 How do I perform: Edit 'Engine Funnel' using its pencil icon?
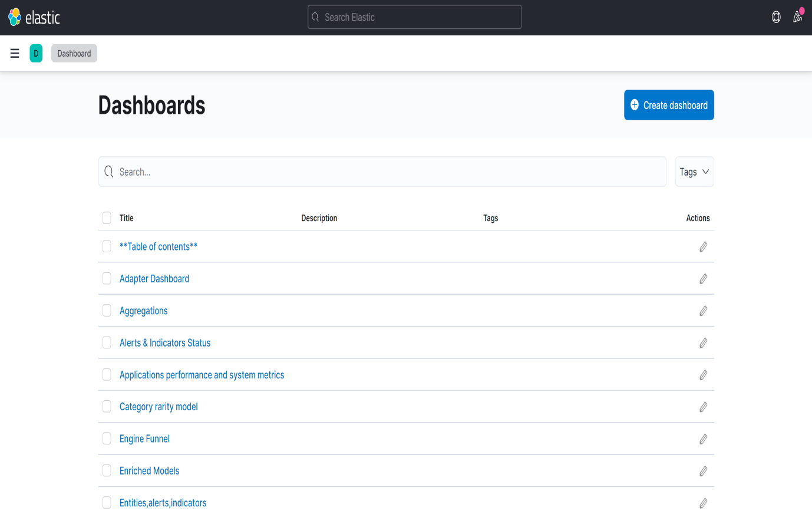click(703, 439)
